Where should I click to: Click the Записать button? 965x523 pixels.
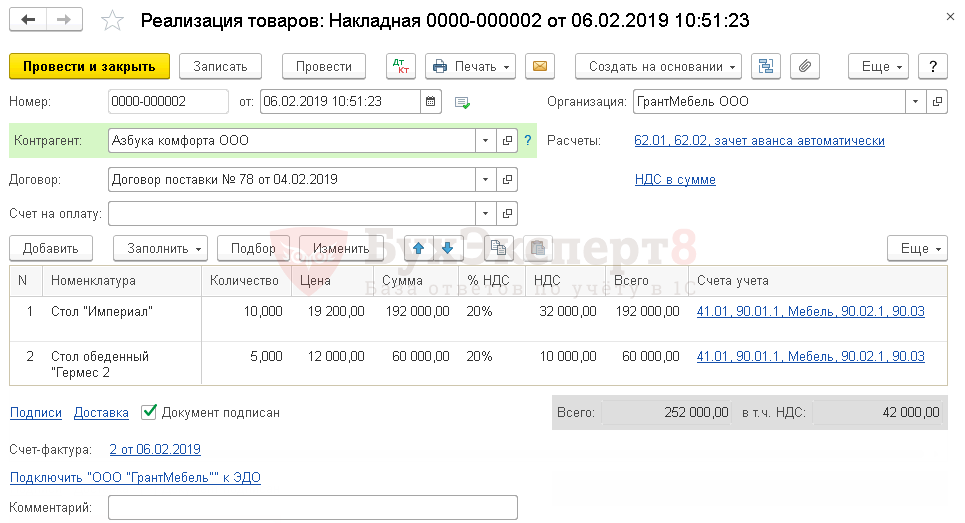click(x=220, y=66)
